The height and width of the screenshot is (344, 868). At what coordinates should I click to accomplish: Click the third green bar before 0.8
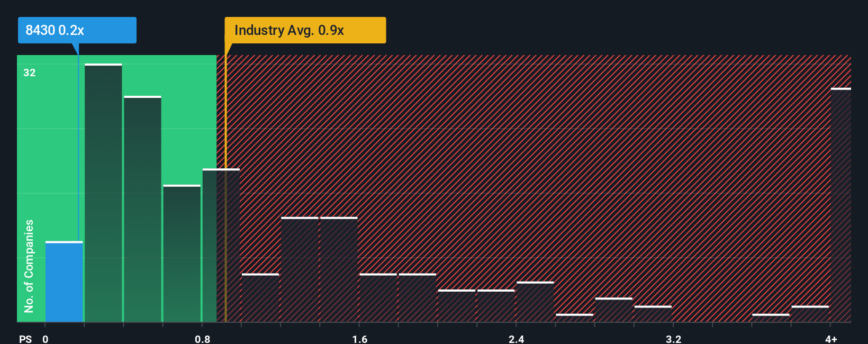[182, 254]
